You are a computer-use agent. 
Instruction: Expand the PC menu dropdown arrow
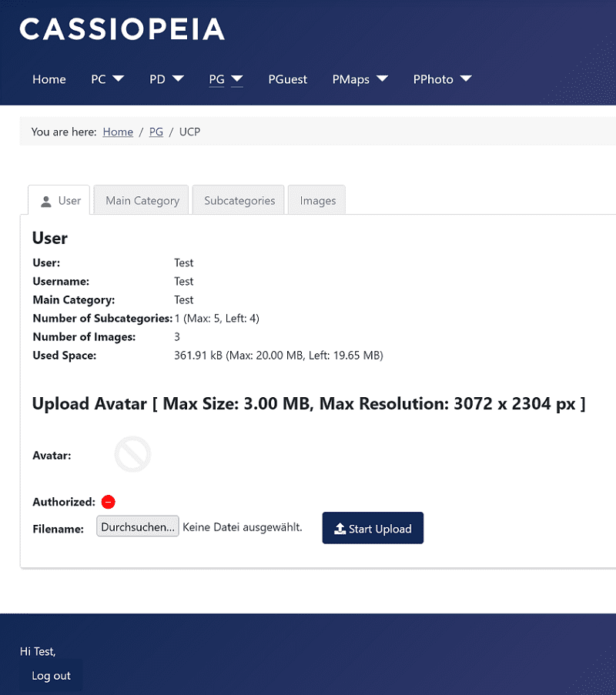click(118, 79)
